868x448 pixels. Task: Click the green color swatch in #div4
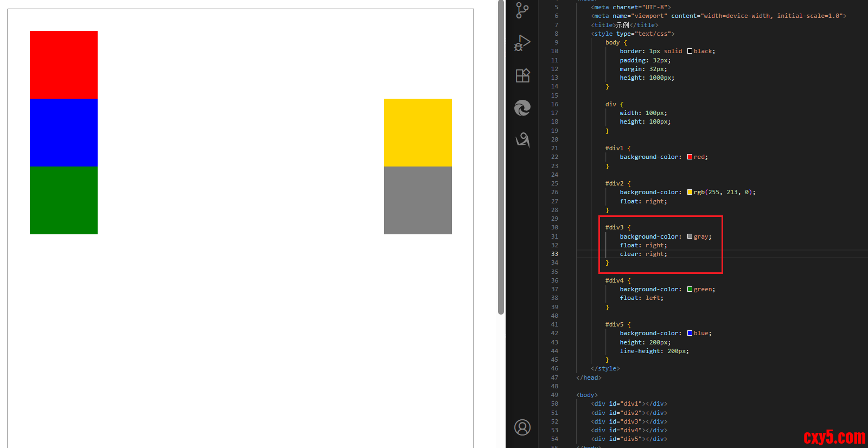pyautogui.click(x=690, y=289)
